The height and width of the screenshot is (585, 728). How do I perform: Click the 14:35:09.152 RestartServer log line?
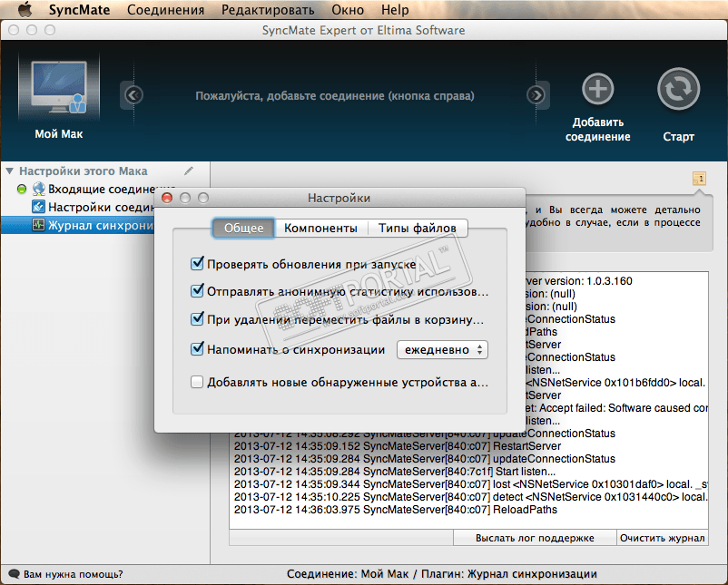pos(398,446)
